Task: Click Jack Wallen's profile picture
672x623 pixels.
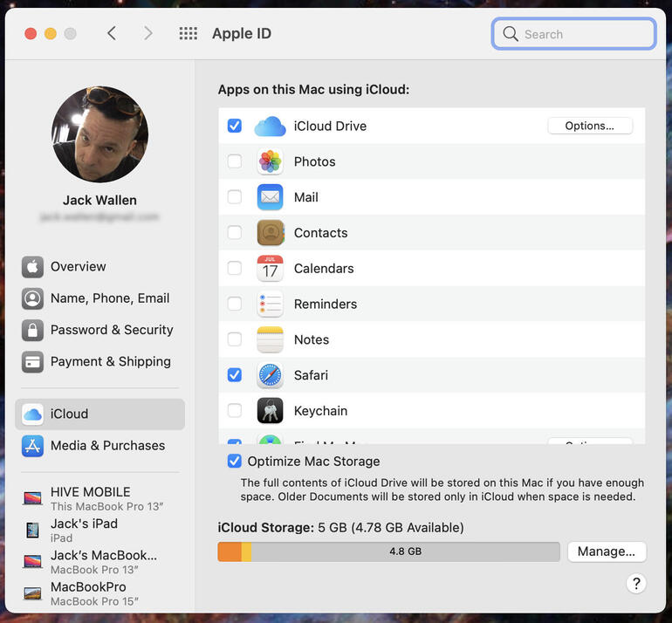Action: click(99, 134)
